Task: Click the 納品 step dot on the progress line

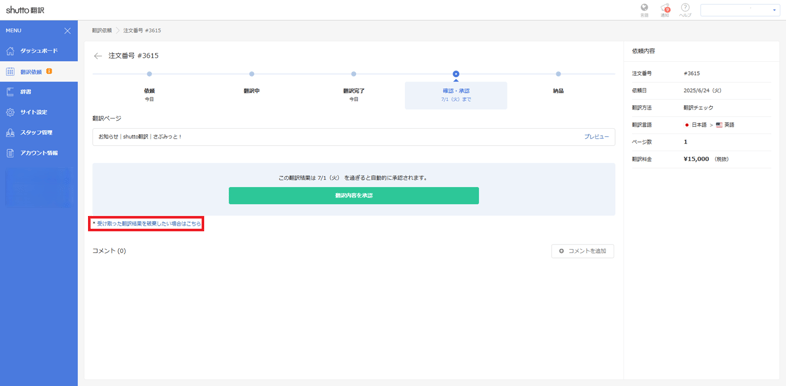Action: coord(558,74)
